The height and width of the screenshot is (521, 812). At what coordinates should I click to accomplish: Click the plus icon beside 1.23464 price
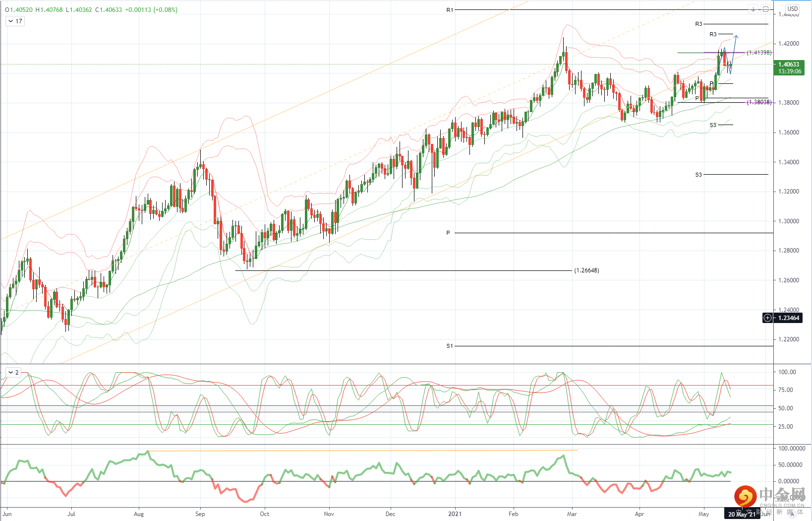(x=767, y=318)
